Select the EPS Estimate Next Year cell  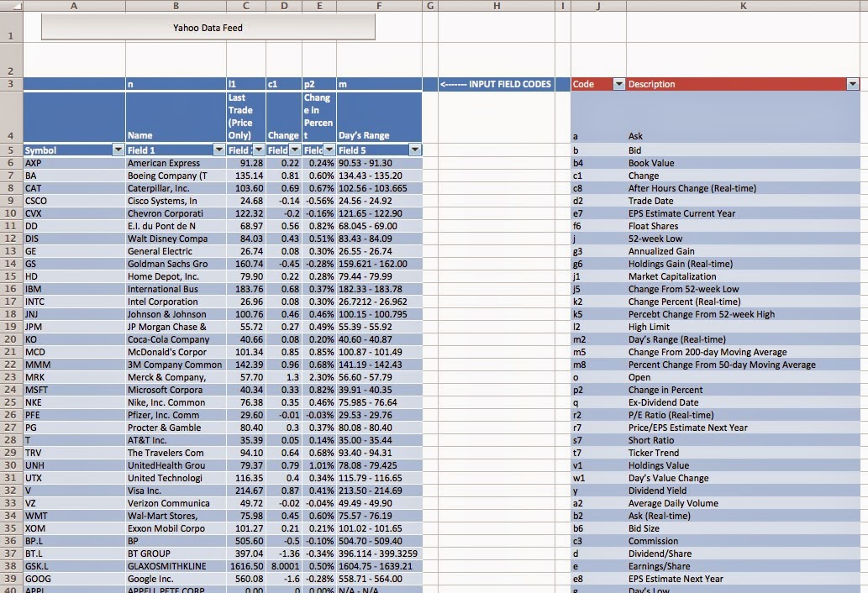[744, 579]
